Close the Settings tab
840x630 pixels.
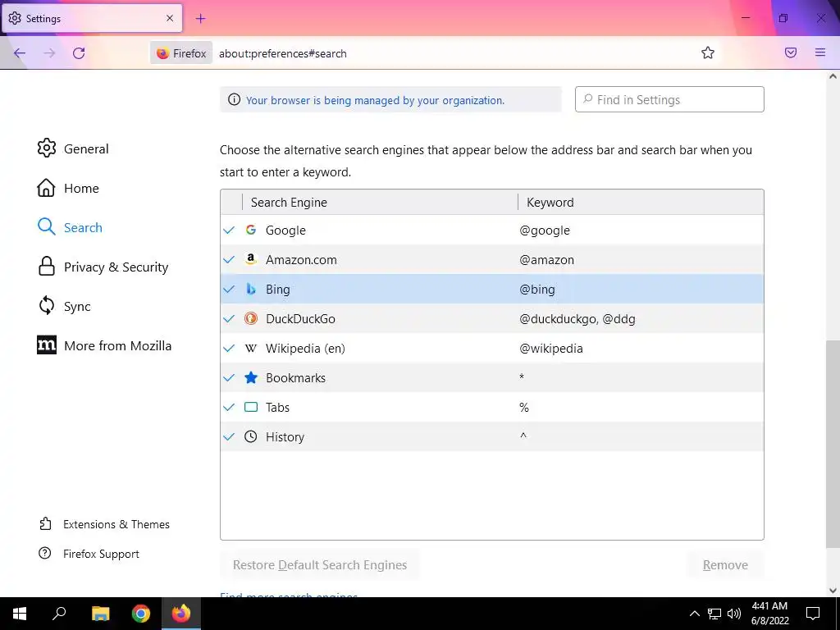point(170,18)
